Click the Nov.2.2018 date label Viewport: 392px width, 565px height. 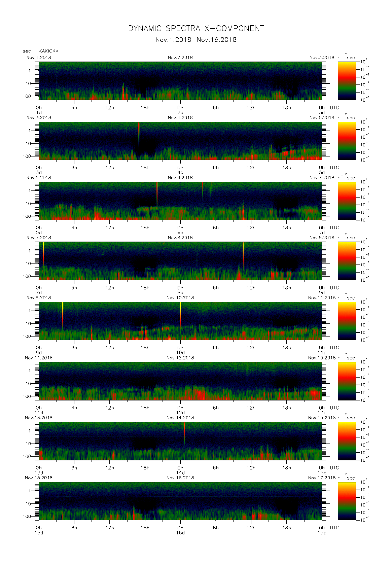click(x=180, y=58)
